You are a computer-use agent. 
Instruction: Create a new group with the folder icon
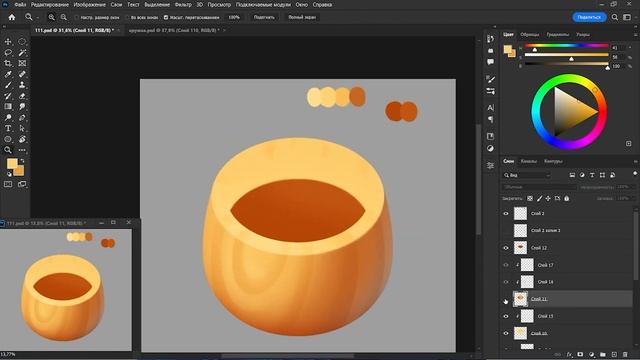click(603, 354)
